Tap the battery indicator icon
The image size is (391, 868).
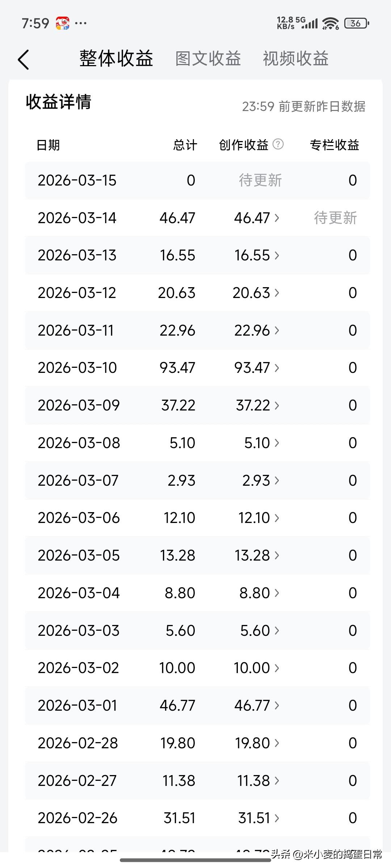[x=357, y=24]
